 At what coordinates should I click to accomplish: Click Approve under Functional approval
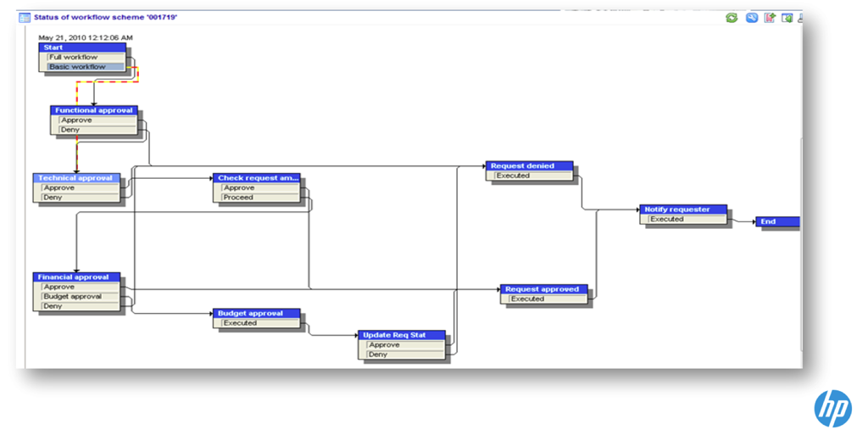coord(97,120)
